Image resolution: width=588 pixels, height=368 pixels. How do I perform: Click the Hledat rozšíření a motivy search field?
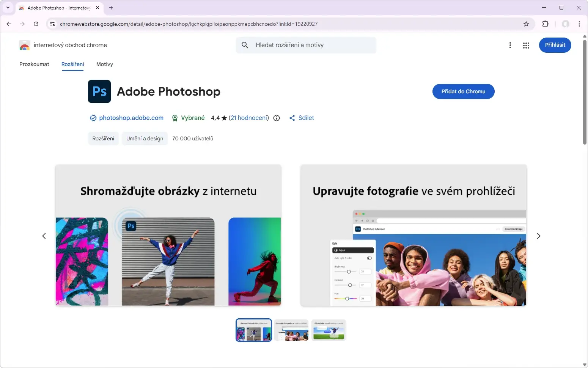point(311,45)
